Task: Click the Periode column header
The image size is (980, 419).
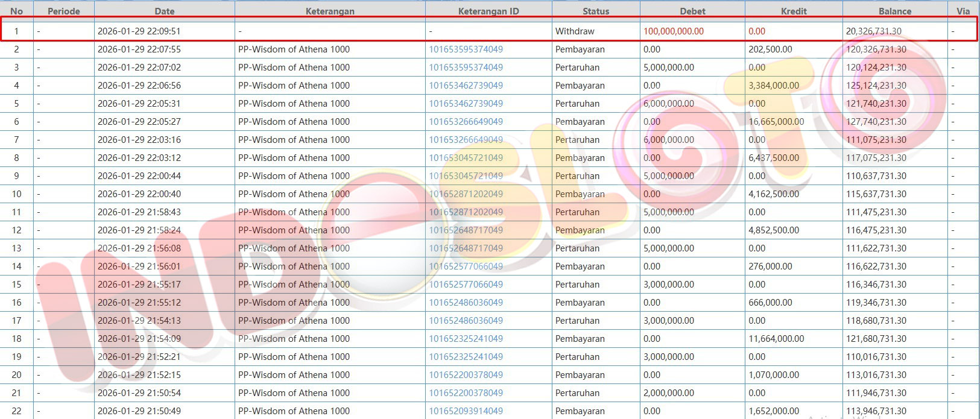Action: point(63,11)
